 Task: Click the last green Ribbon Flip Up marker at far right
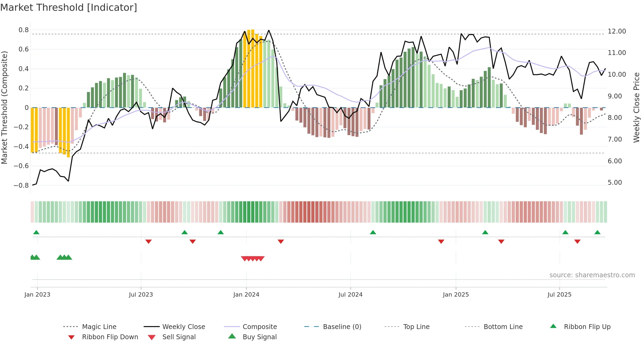pos(597,232)
